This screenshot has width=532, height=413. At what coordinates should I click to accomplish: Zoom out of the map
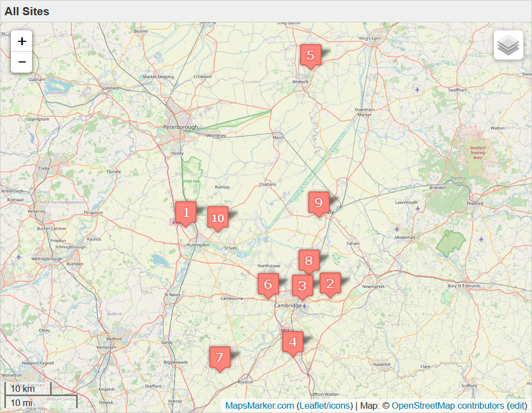[22, 62]
